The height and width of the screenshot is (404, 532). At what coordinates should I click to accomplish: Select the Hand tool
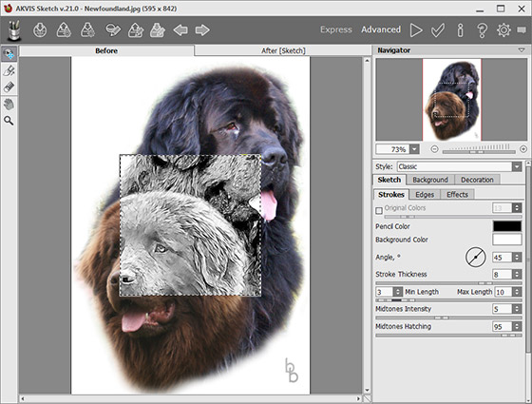pos(9,104)
